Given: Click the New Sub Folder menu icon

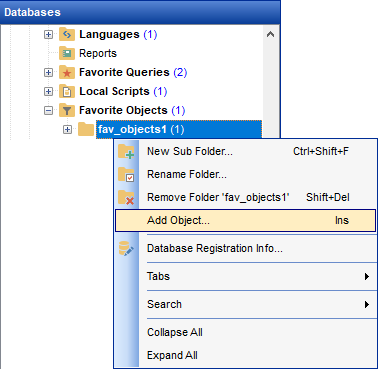Looking at the screenshot, I should click(126, 152).
